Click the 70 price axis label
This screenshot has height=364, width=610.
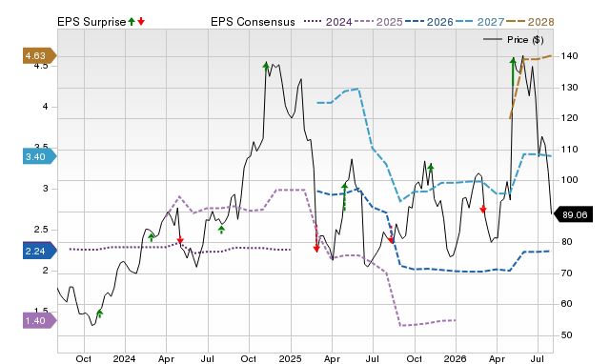566,273
